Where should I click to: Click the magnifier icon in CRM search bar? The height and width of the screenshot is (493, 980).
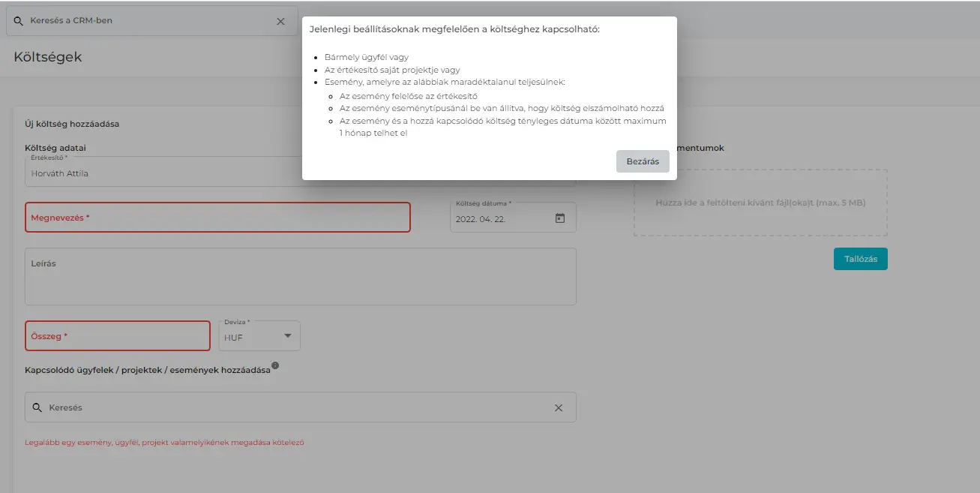pyautogui.click(x=19, y=21)
